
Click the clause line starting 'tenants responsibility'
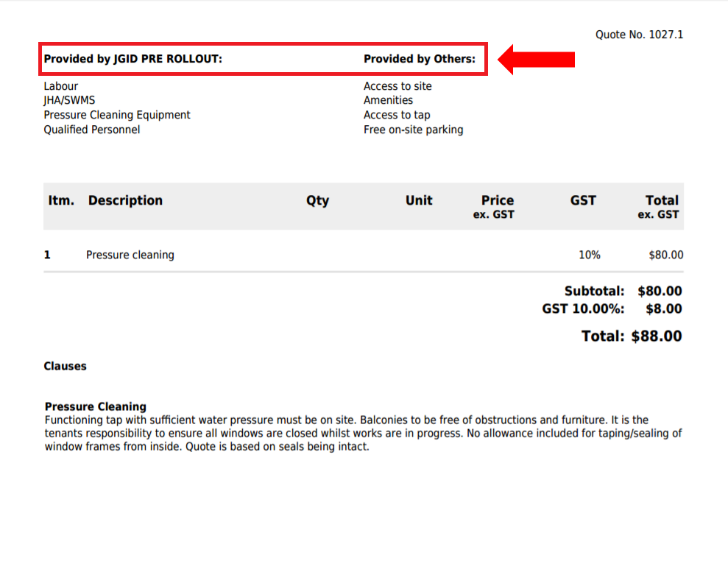pos(363,434)
